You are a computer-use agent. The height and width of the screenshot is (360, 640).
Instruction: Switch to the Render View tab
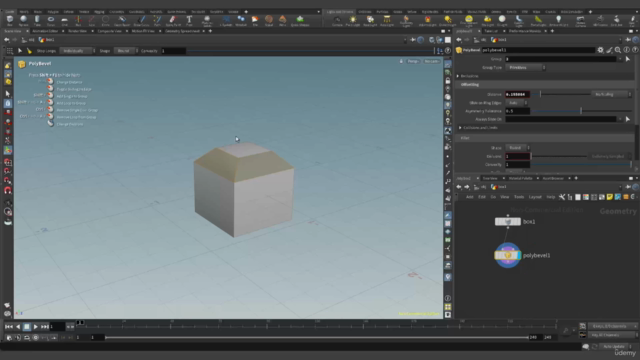78,31
